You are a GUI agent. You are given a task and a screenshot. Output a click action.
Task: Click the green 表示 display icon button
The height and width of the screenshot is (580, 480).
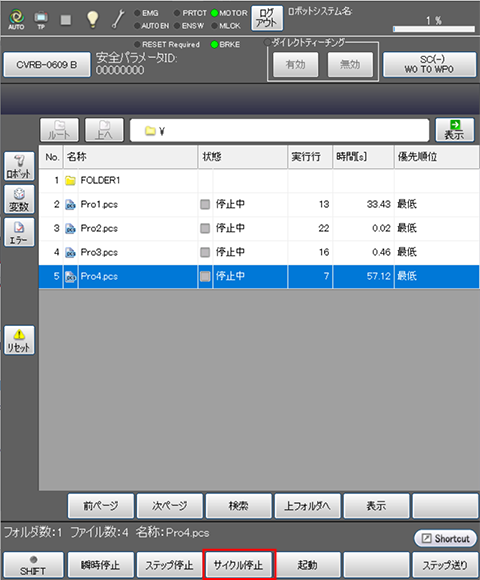454,130
